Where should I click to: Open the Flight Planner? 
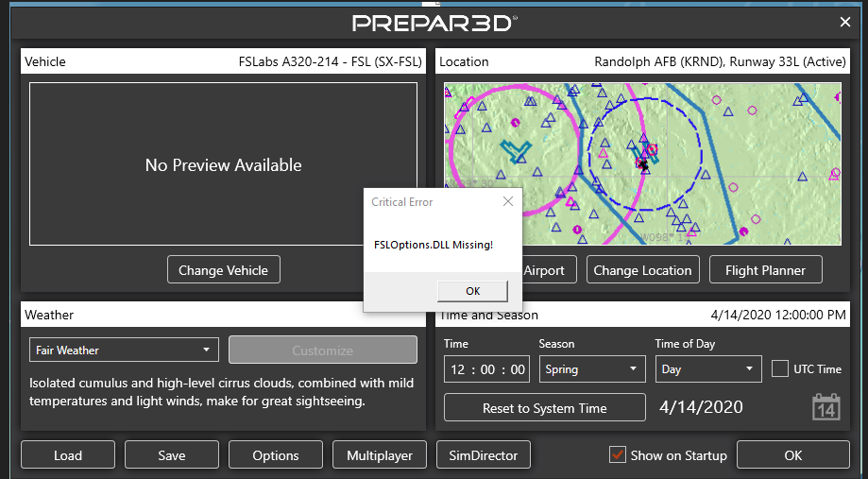pos(766,270)
